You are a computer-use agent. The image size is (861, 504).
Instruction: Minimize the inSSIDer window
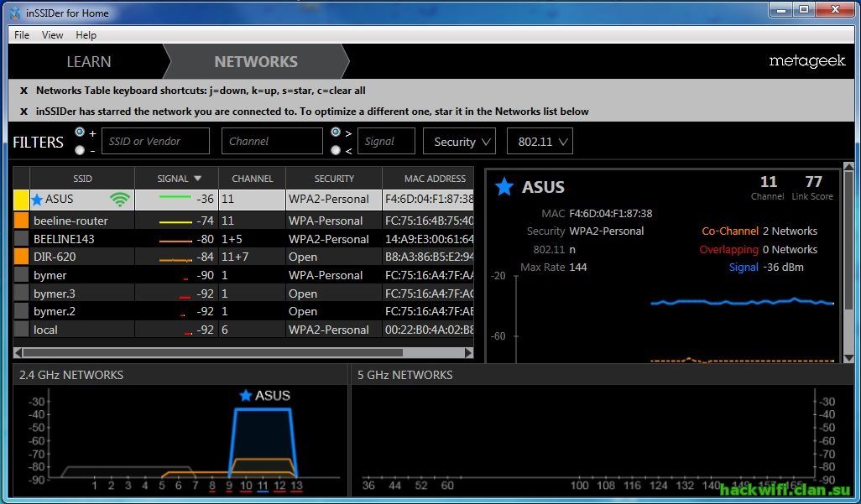pos(782,10)
